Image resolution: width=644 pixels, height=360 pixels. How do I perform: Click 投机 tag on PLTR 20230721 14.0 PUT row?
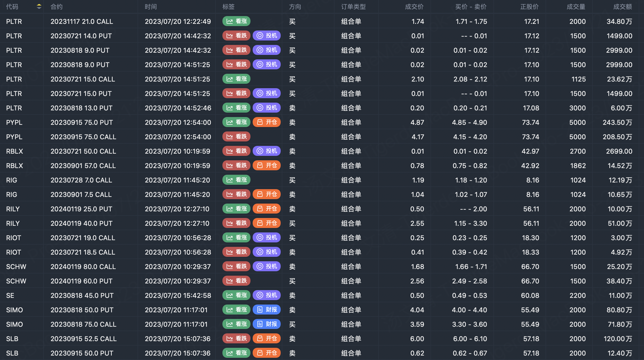point(267,36)
